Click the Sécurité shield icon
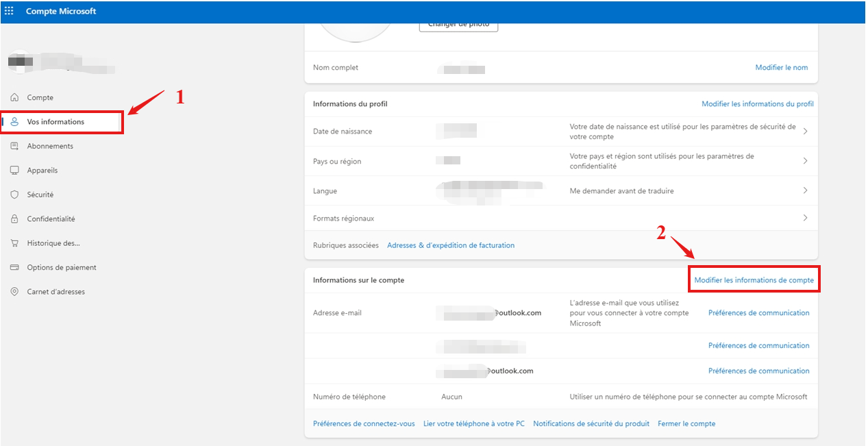 pos(14,195)
